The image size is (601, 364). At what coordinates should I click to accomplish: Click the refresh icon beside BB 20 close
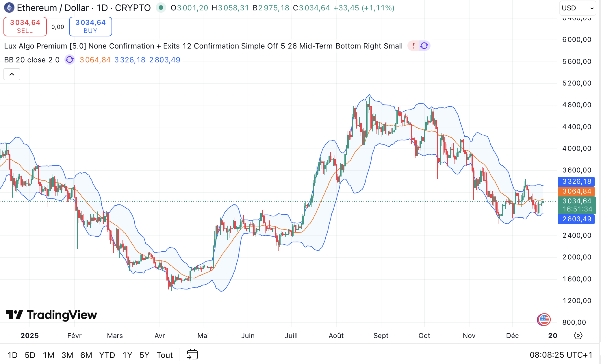(69, 60)
